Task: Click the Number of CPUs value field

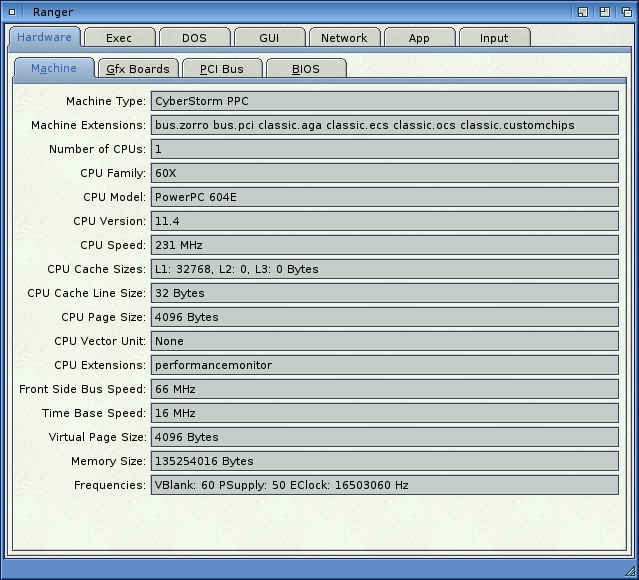Action: tap(385, 149)
